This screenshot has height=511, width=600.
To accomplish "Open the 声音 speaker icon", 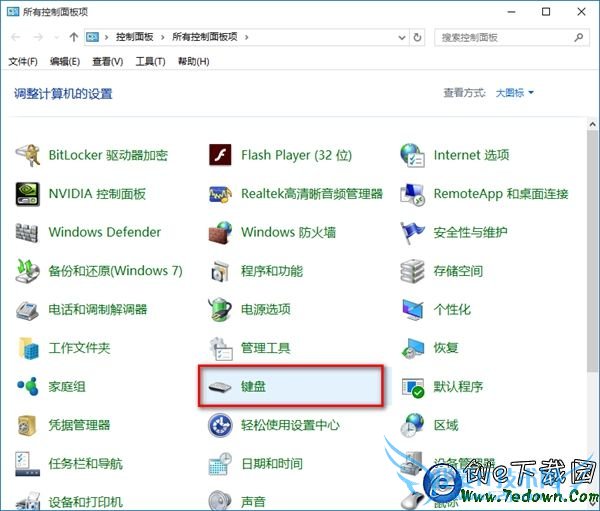I will 220,500.
